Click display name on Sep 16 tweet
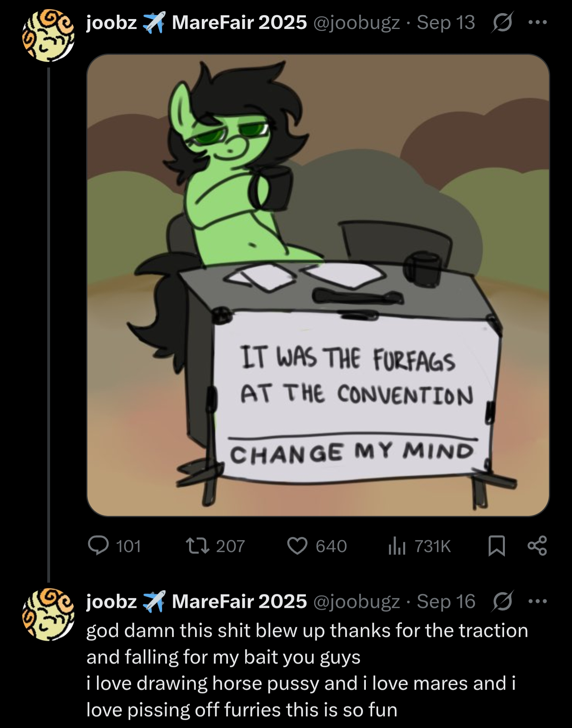Image resolution: width=572 pixels, height=728 pixels. 197,601
